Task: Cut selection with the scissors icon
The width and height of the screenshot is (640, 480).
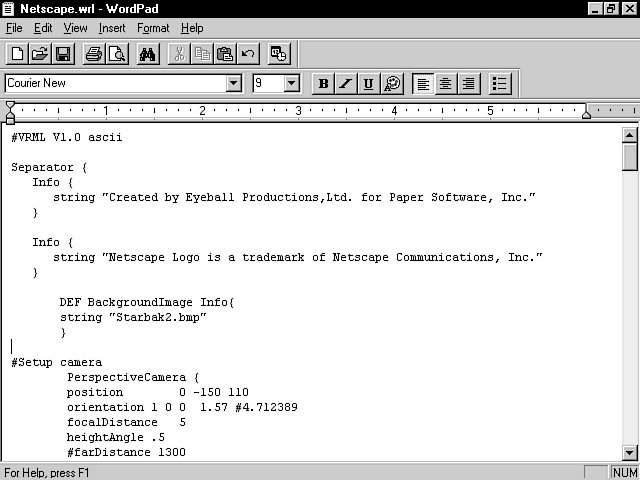Action: click(179, 54)
